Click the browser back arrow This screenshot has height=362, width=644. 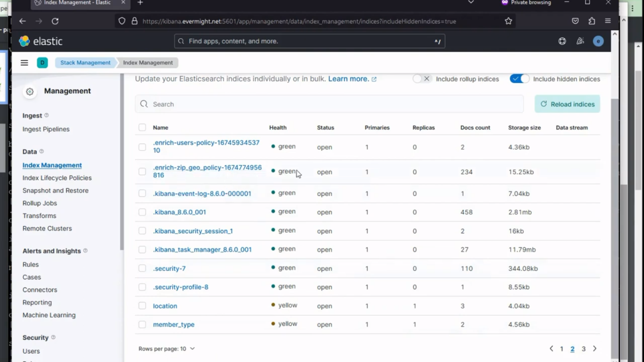coord(22,21)
